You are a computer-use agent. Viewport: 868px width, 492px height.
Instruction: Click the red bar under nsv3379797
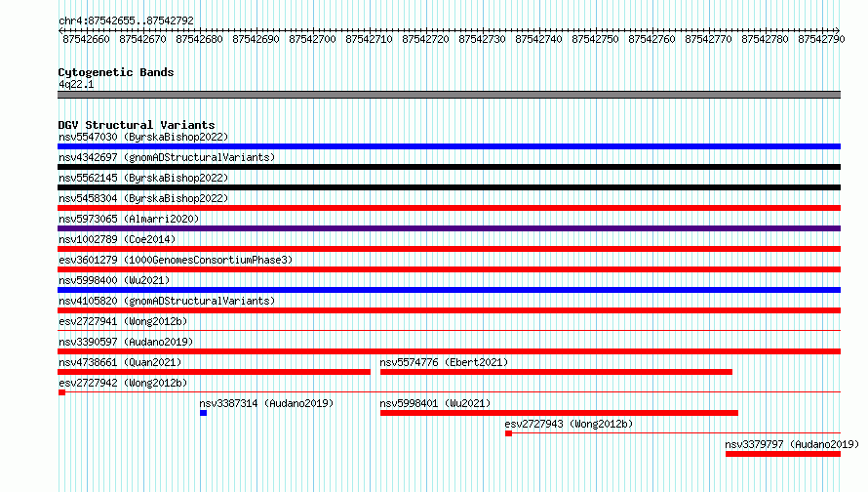pyautogui.click(x=783, y=454)
